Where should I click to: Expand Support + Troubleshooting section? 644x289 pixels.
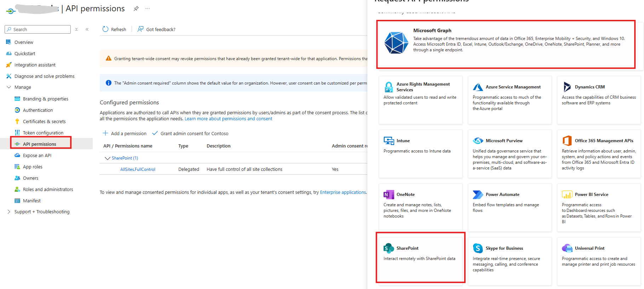9,212
